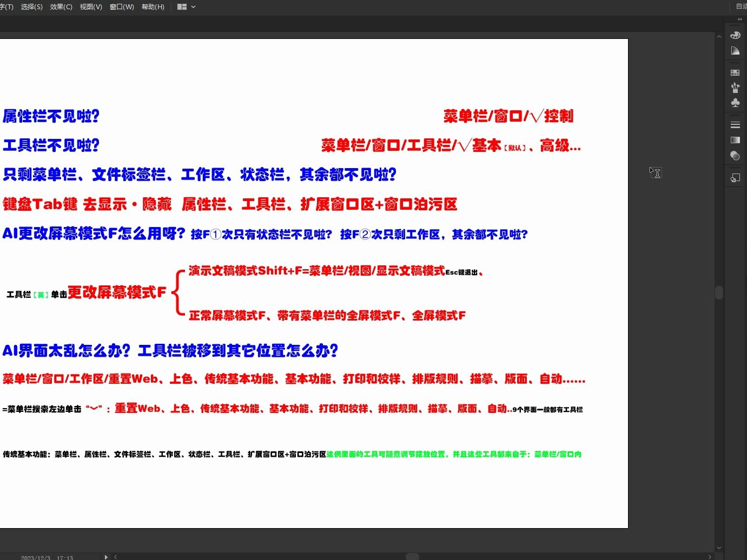
Task: Open the overlapping squares panel icon below Transparency
Action: pos(735,178)
